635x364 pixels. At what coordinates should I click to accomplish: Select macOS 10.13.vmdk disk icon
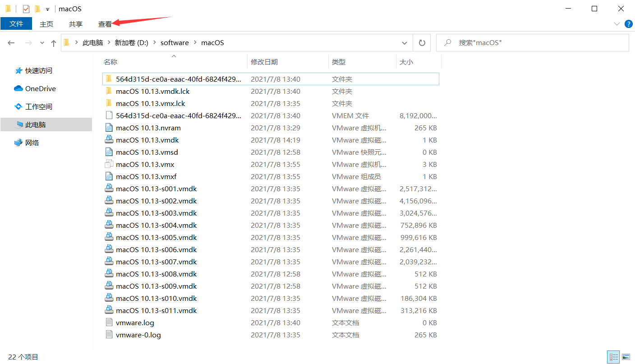click(x=109, y=140)
